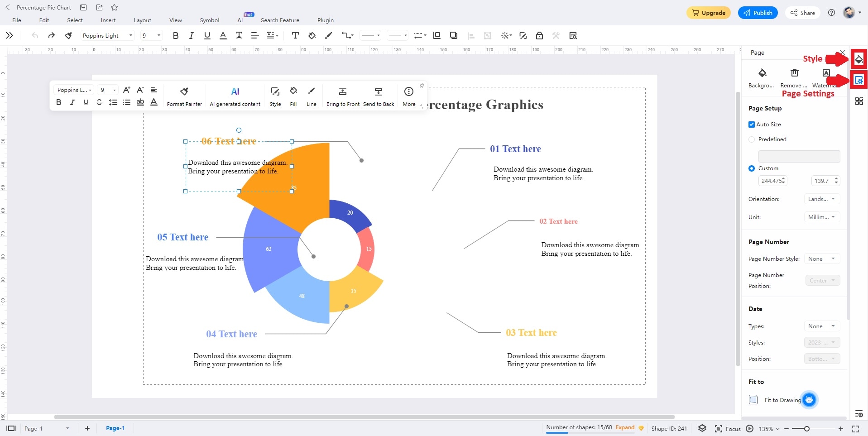Open the File menu
The image size is (868, 436).
[x=17, y=20]
